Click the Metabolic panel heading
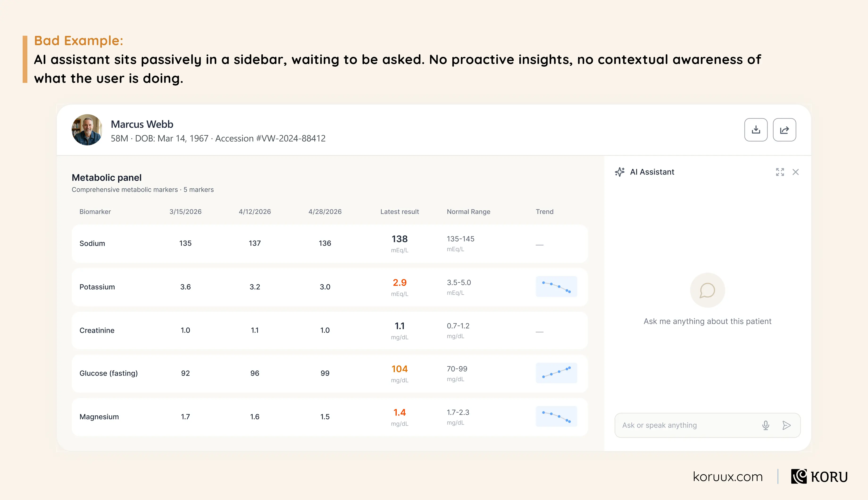This screenshot has height=500, width=868. [106, 178]
